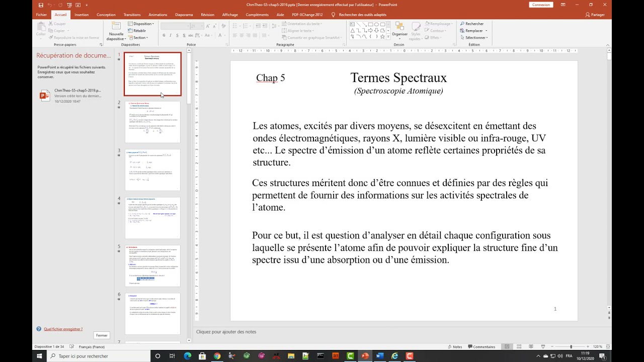The width and height of the screenshot is (644, 362).
Task: Click the Rétablir button
Action: point(137,31)
